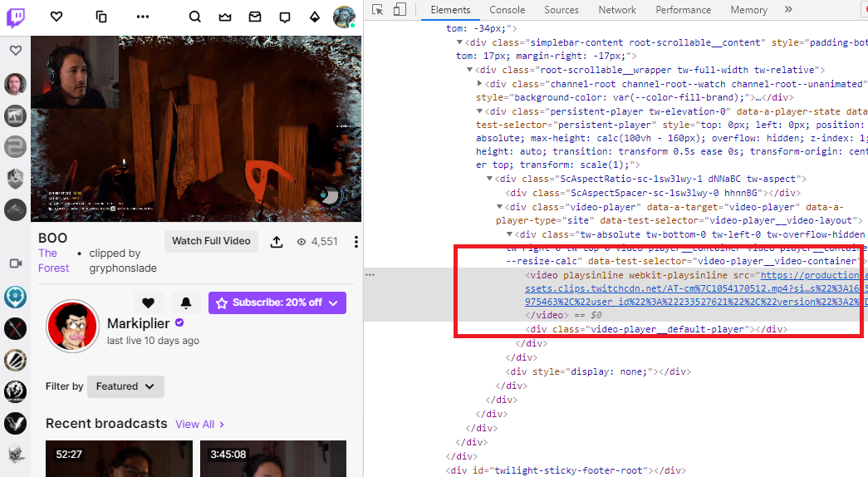The width and height of the screenshot is (868, 477).
Task: Open sidebar channel with V logo avatar
Action: click(x=16, y=423)
